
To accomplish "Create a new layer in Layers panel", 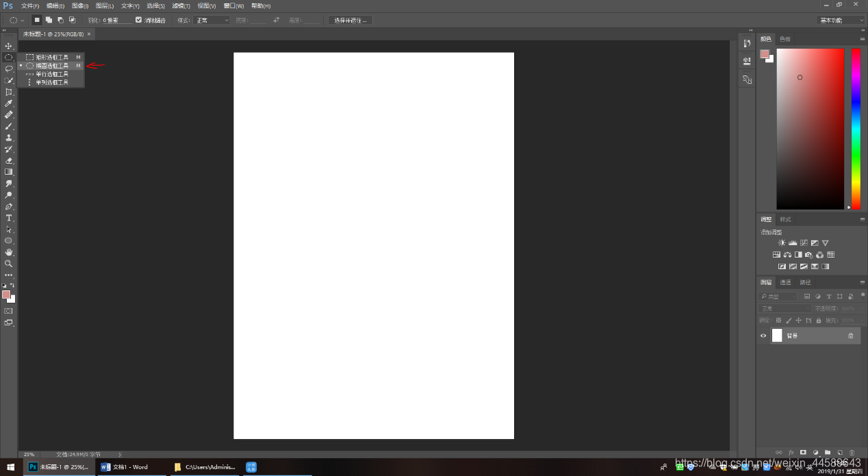I will click(x=840, y=452).
